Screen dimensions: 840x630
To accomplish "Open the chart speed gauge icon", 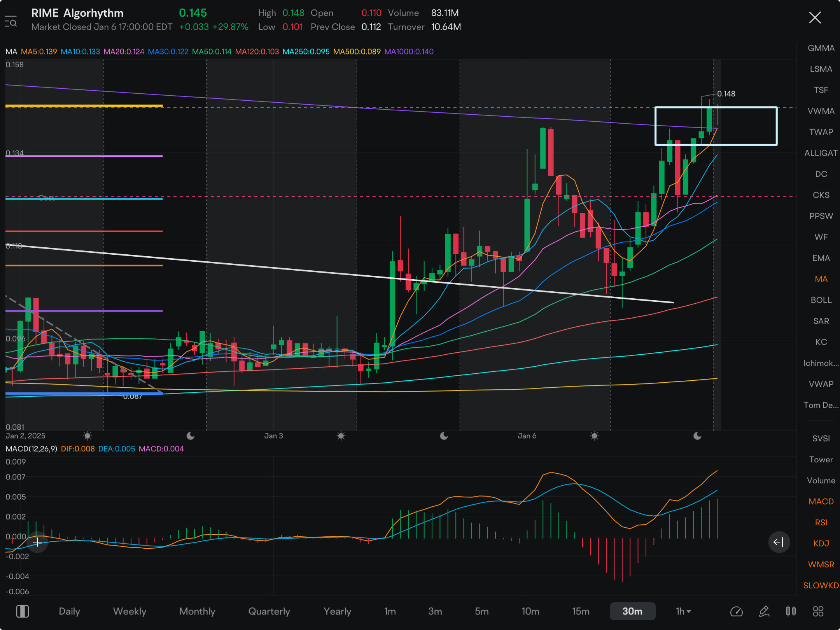I will coord(736,611).
